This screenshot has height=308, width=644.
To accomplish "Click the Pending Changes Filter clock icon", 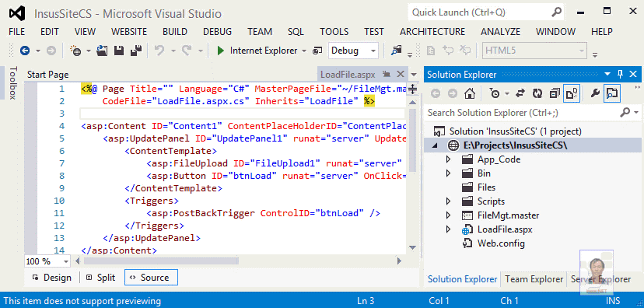I will pos(495,93).
